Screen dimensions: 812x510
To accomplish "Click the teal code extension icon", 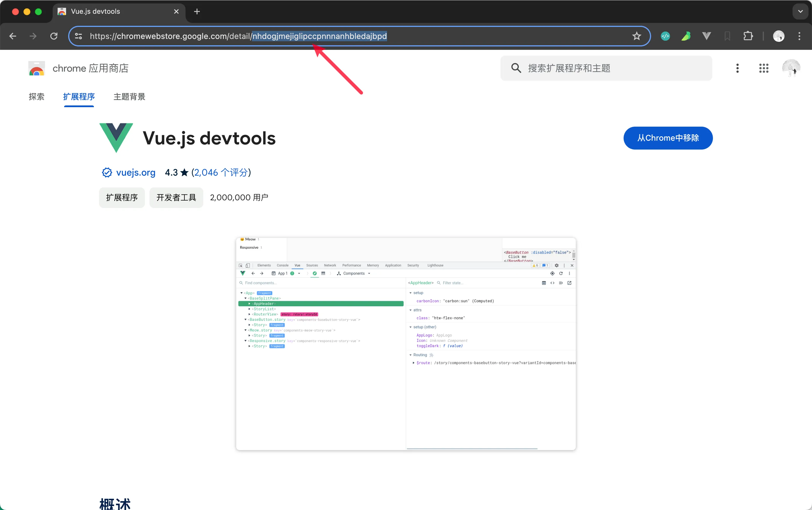I will [x=665, y=36].
